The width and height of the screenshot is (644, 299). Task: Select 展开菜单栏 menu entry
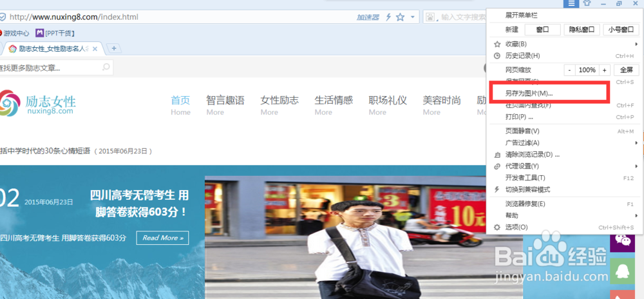pyautogui.click(x=521, y=15)
